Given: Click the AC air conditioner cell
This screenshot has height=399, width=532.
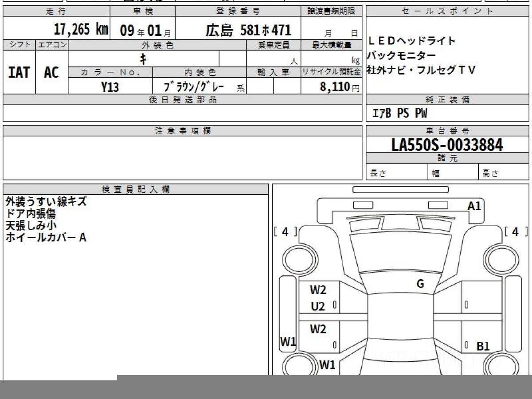Looking at the screenshot, I should coord(51,72).
